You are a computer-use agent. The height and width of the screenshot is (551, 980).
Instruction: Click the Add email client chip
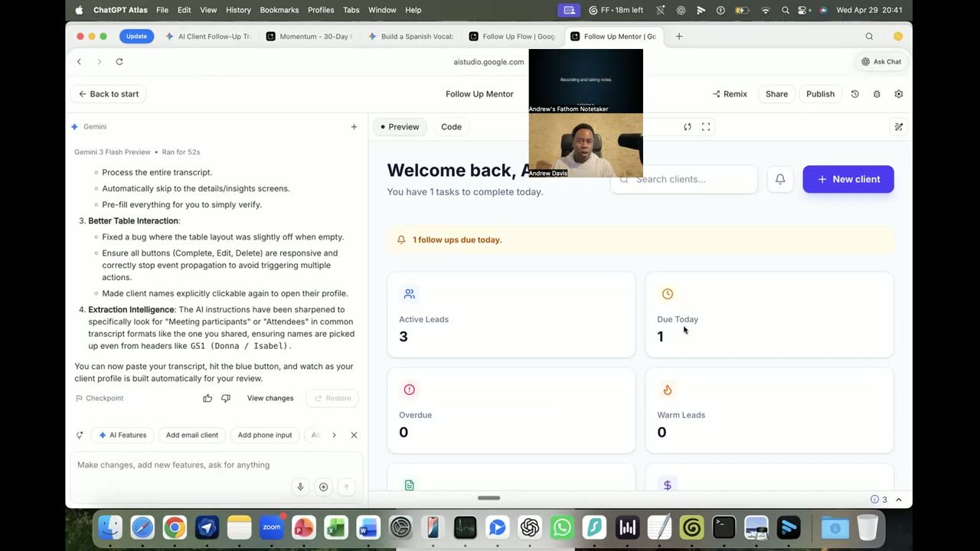[192, 435]
